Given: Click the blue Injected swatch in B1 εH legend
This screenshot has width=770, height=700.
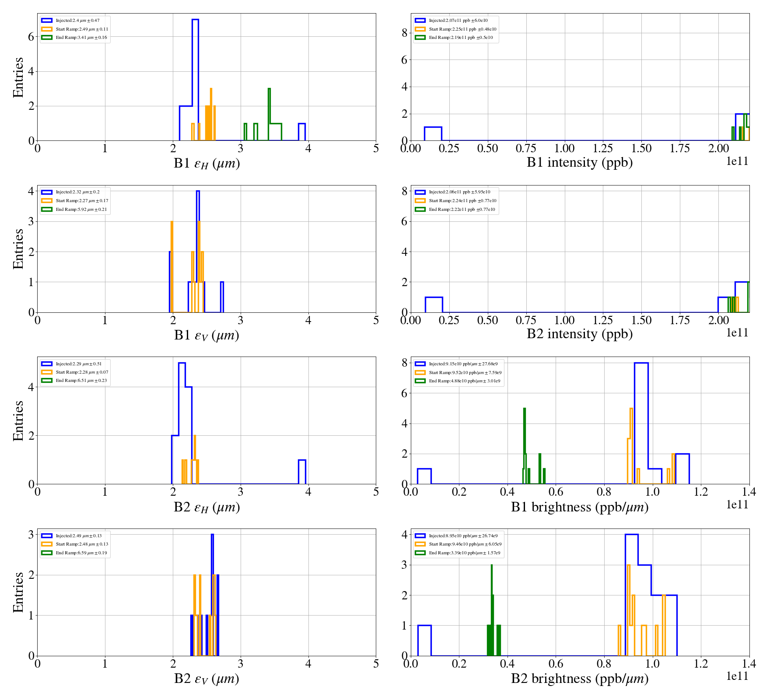Looking at the screenshot, I should pyautogui.click(x=46, y=21).
